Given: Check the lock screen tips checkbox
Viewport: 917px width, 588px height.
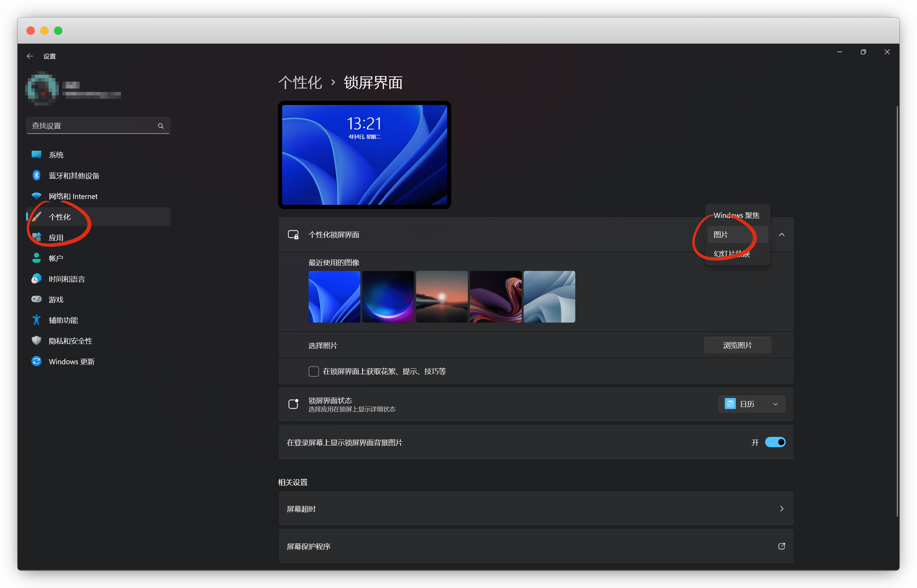Looking at the screenshot, I should click(x=313, y=371).
